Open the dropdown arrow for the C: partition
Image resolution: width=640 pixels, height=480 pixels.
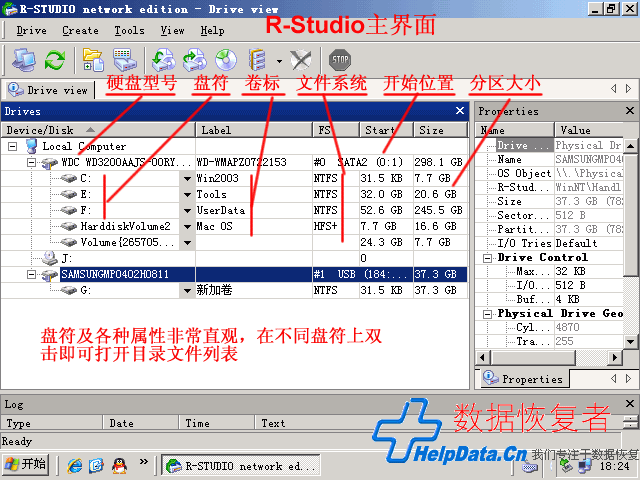[187, 178]
